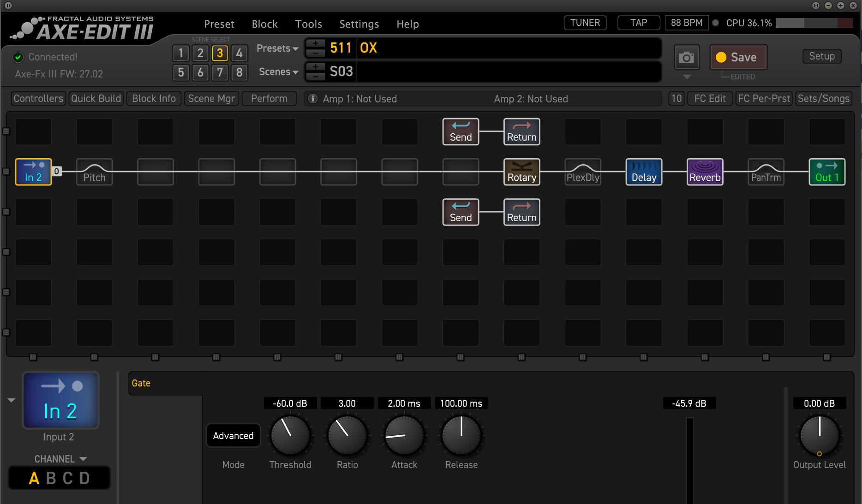Click the large In 2 block thumbnail
Viewport: 862px width, 504px height.
pos(60,400)
